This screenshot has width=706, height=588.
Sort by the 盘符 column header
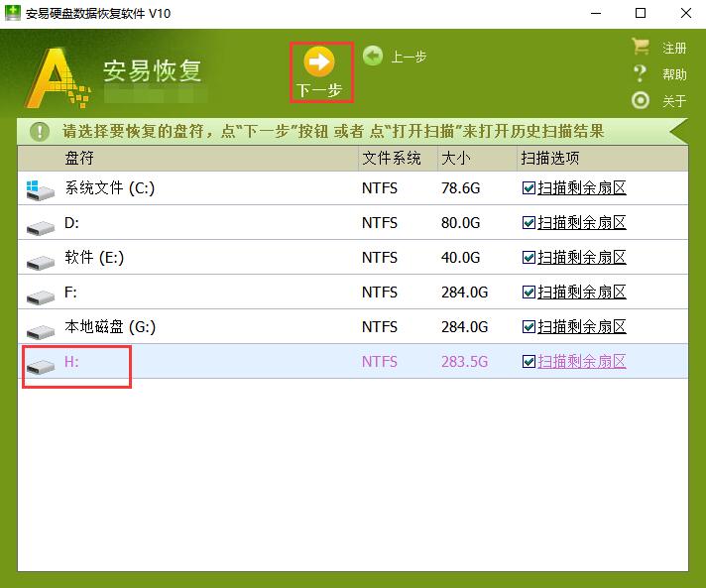[x=79, y=159]
